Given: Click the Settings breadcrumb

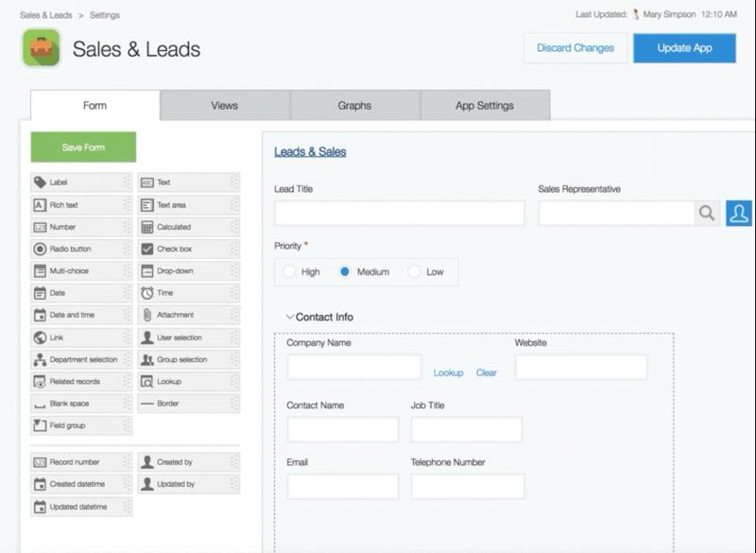Looking at the screenshot, I should (x=105, y=15).
